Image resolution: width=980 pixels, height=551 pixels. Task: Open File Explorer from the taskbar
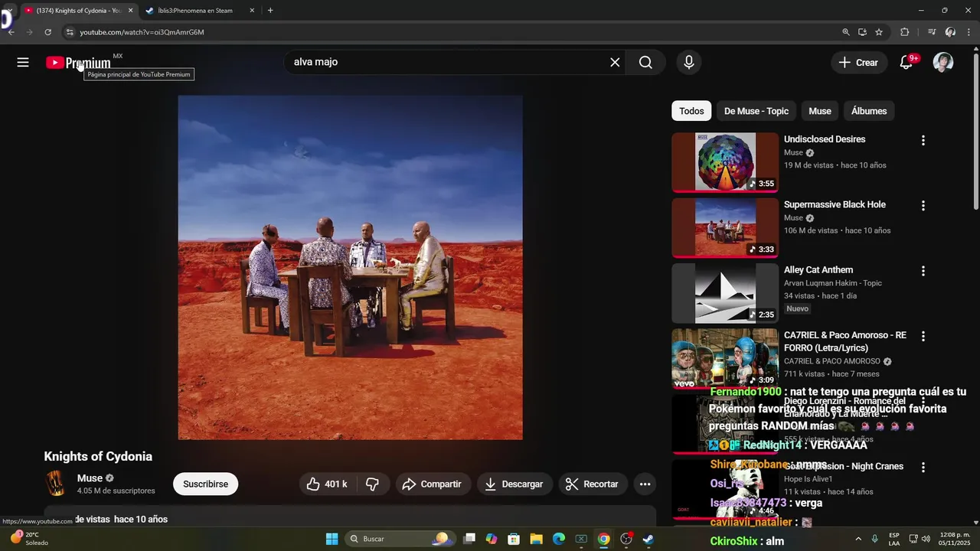pos(536,539)
